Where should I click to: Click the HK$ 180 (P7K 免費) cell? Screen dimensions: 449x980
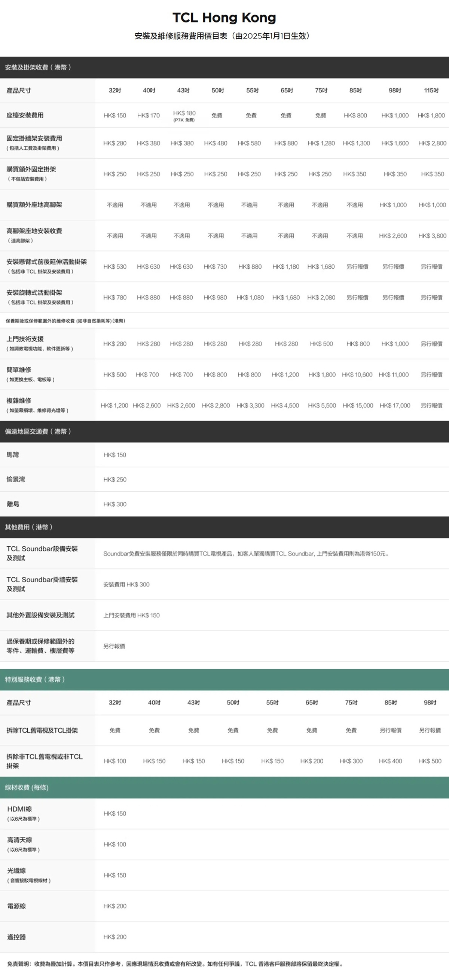[184, 116]
